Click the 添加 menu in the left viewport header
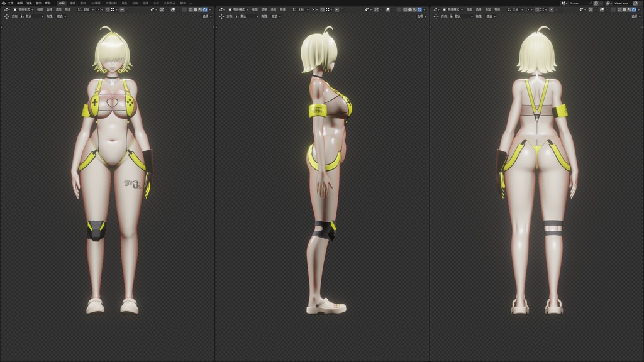Image resolution: width=644 pixels, height=362 pixels. [x=59, y=9]
